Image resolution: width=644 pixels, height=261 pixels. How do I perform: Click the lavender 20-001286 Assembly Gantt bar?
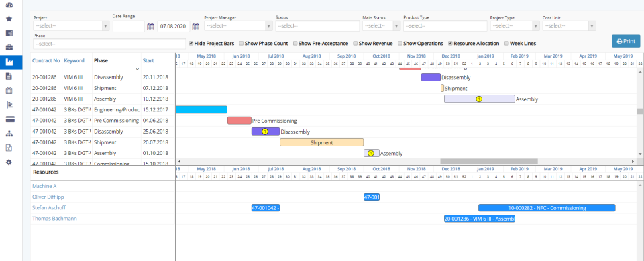coord(479,99)
